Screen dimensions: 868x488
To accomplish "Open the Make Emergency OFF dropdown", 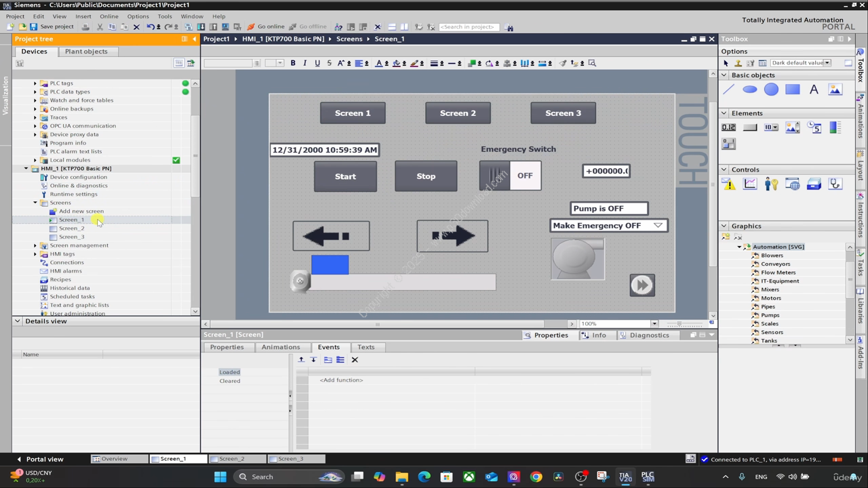I will 657,226.
